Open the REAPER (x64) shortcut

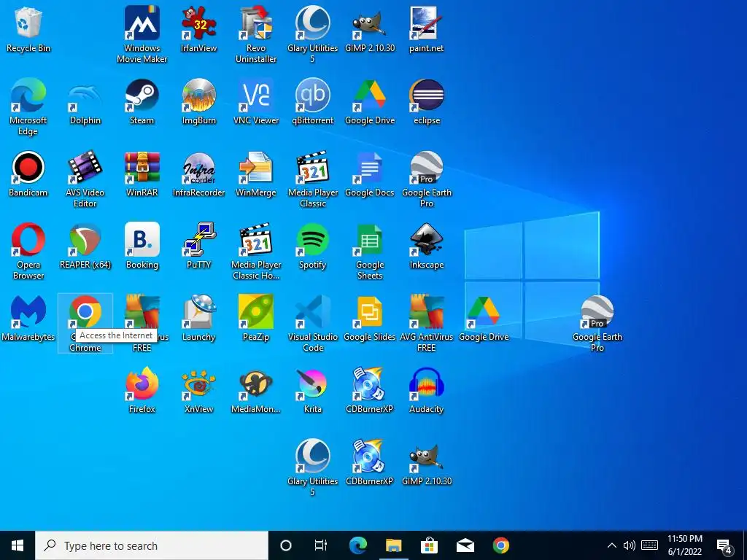tap(85, 245)
